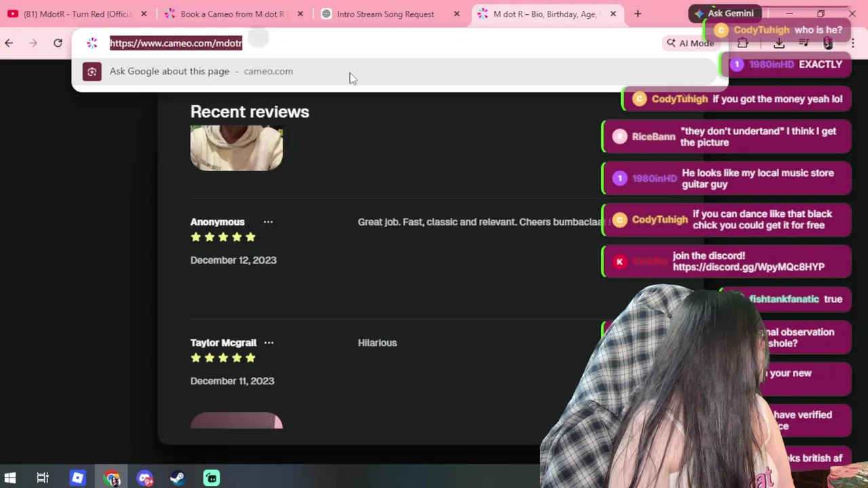
Task: Open the Chrome downloads icon
Action: point(779,43)
